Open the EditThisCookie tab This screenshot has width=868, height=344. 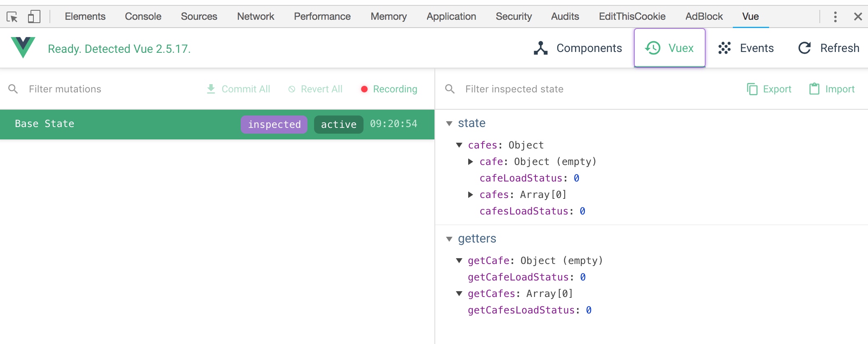tap(632, 16)
